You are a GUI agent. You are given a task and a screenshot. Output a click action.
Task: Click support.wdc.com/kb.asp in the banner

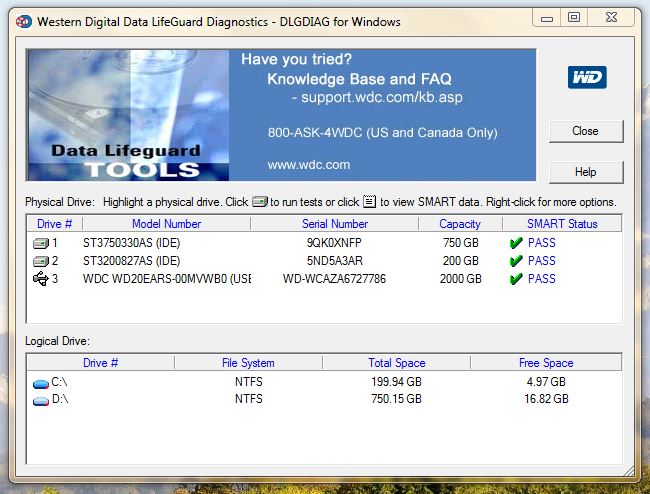pos(381,97)
